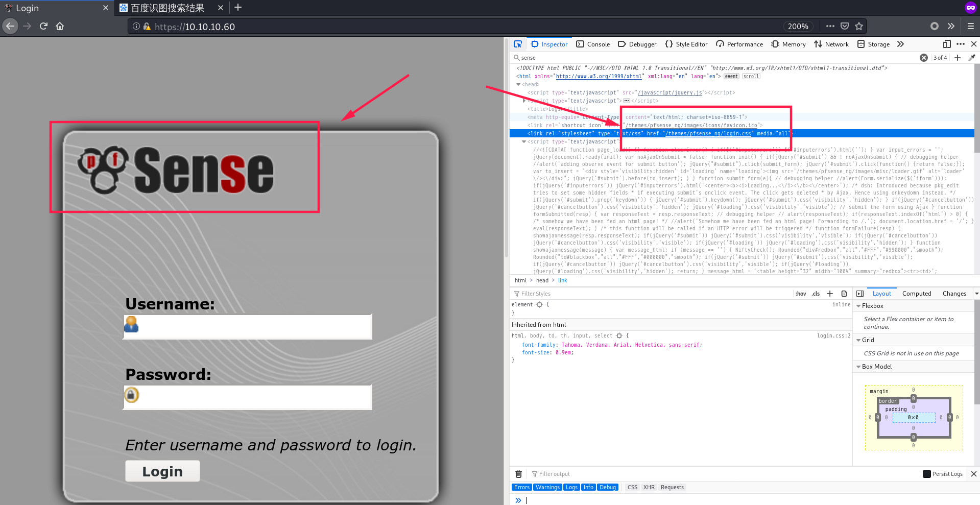Image resolution: width=980 pixels, height=505 pixels.
Task: Bookmark this page with the star
Action: click(859, 26)
